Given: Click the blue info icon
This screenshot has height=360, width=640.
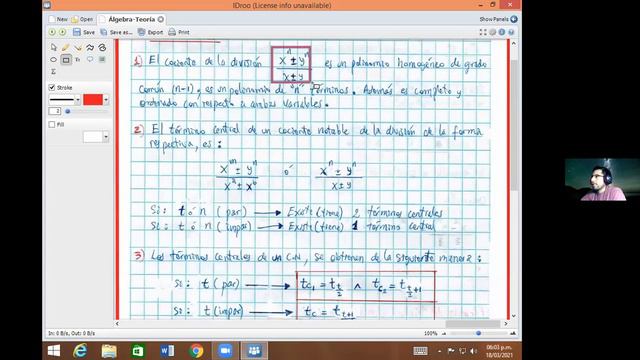Looking at the screenshot, I should coord(502,32).
